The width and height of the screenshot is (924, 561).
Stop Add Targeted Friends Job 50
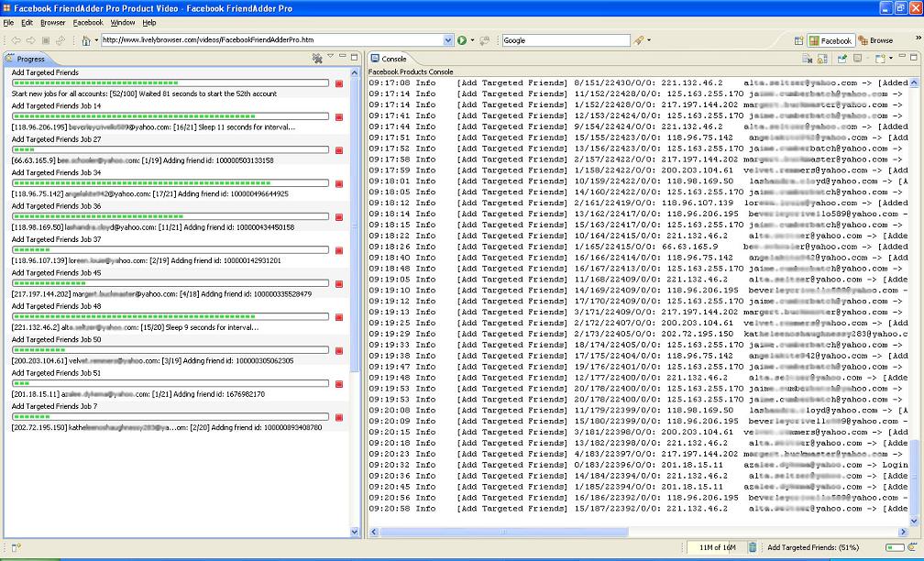pos(339,350)
